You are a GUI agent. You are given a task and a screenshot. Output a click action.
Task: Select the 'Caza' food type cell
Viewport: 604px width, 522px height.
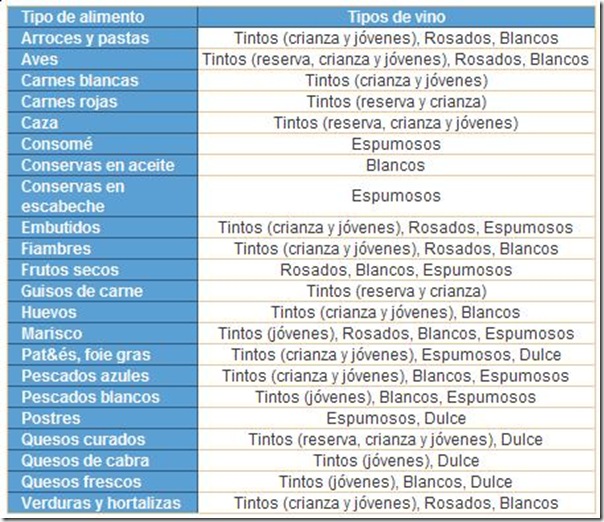click(x=41, y=122)
